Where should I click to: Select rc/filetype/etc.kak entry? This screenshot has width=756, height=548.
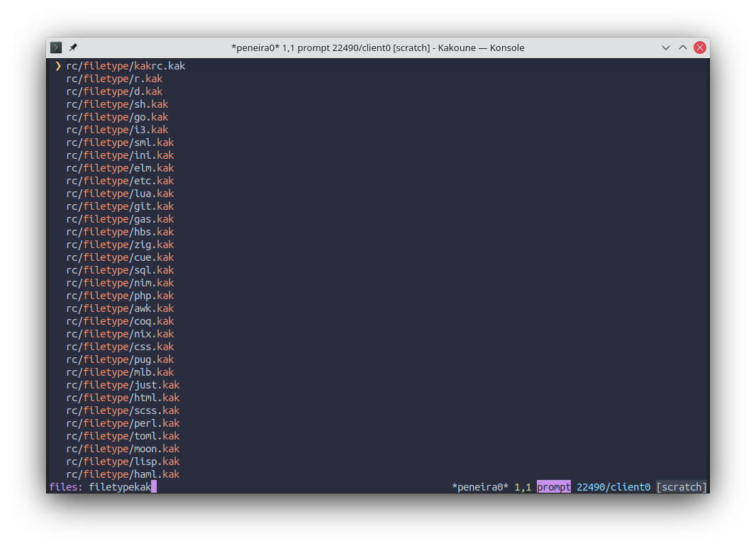pyautogui.click(x=120, y=181)
